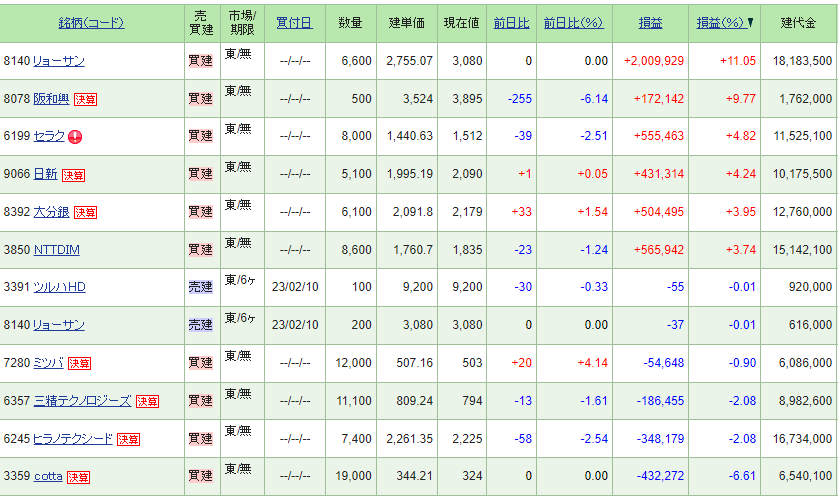Select the profit value +555,463
This screenshot has width=838, height=503.
tap(658, 136)
